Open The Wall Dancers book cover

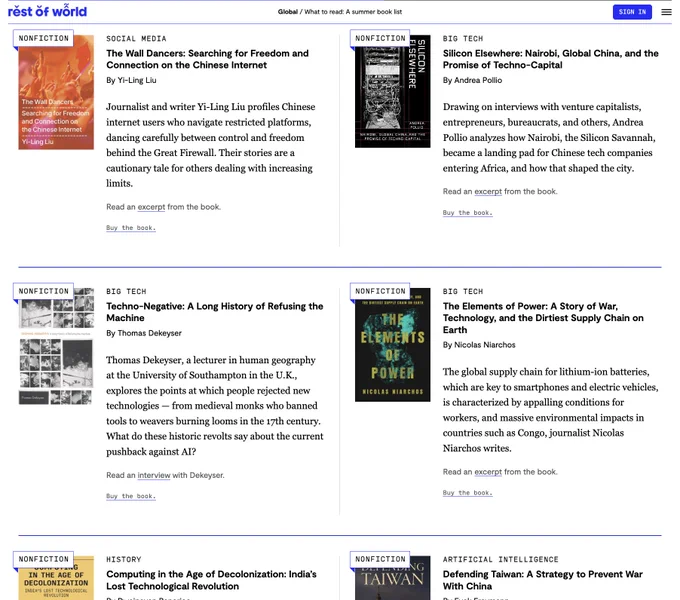point(56,92)
